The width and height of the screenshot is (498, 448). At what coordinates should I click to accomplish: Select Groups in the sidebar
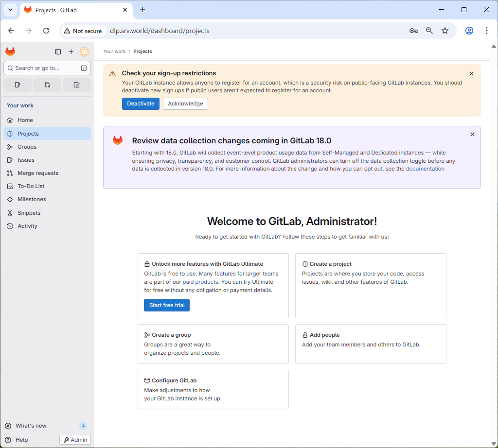click(27, 147)
